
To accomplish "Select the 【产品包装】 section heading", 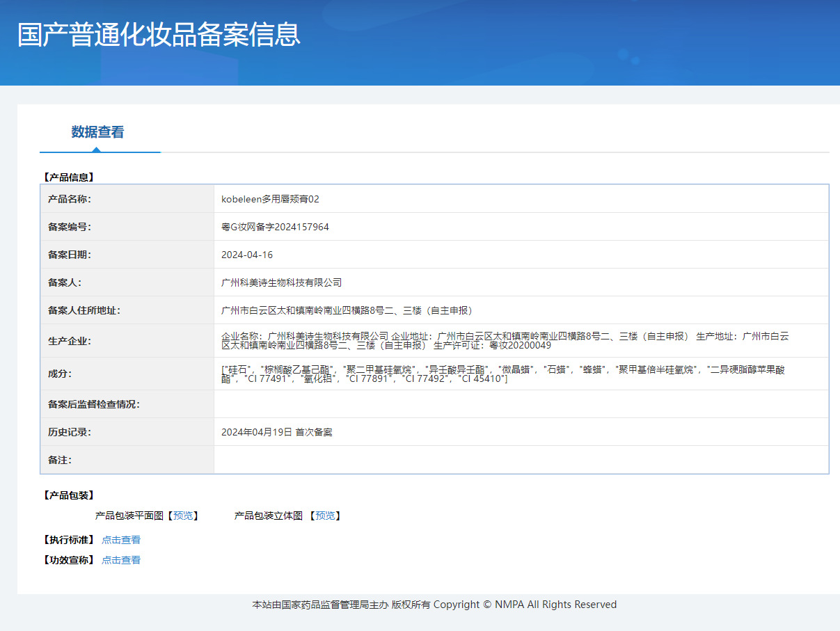I will point(68,495).
